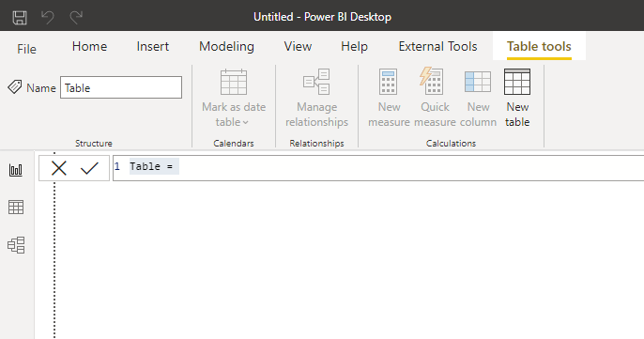Image resolution: width=644 pixels, height=339 pixels.
Task: Click the line number 1 in formula bar
Action: pos(117,166)
